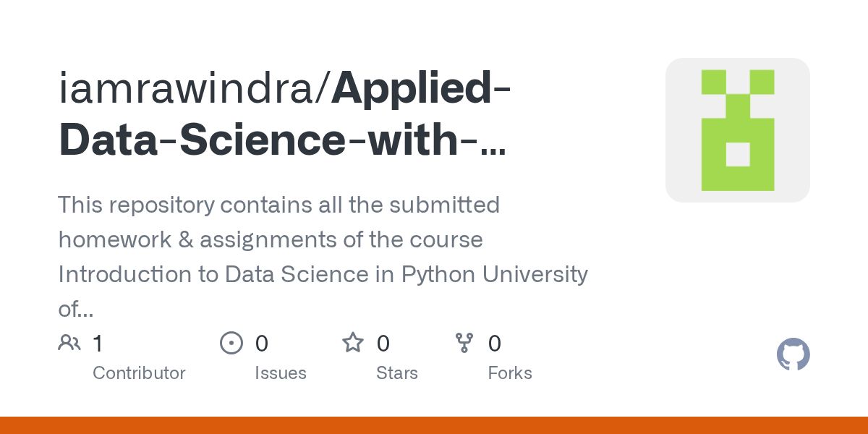Open the green identicon avatar image
This screenshot has height=434, width=868.
738,130
